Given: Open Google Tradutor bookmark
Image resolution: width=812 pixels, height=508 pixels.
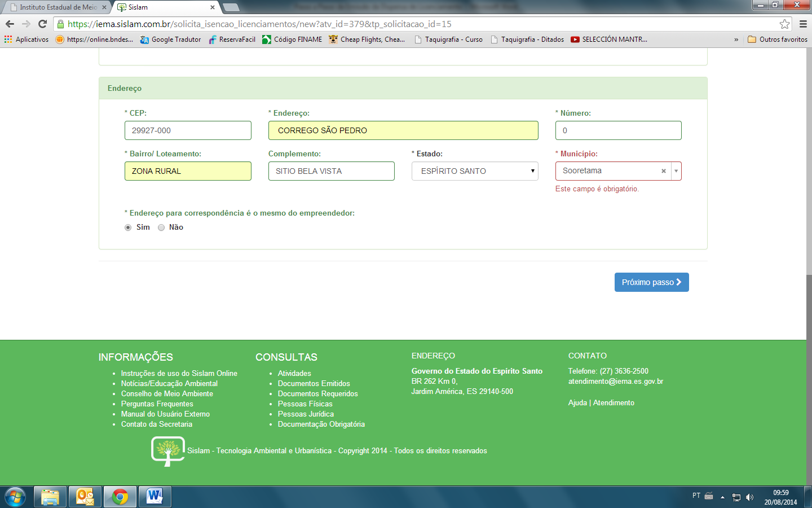Looking at the screenshot, I should click(171, 40).
